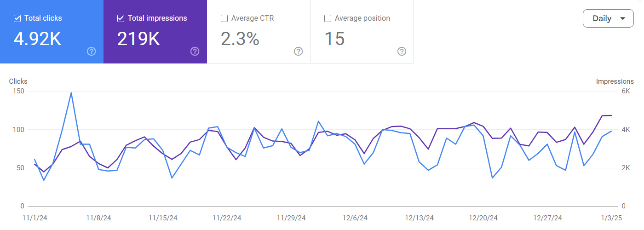Viewport: 644px width, 230px height.
Task: Click the Impressions axis label
Action: pyautogui.click(x=615, y=81)
